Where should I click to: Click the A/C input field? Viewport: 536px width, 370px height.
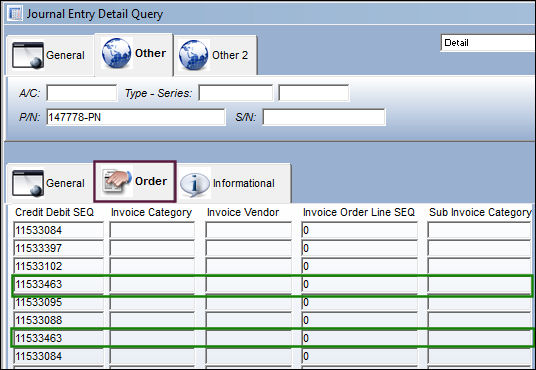(x=81, y=93)
